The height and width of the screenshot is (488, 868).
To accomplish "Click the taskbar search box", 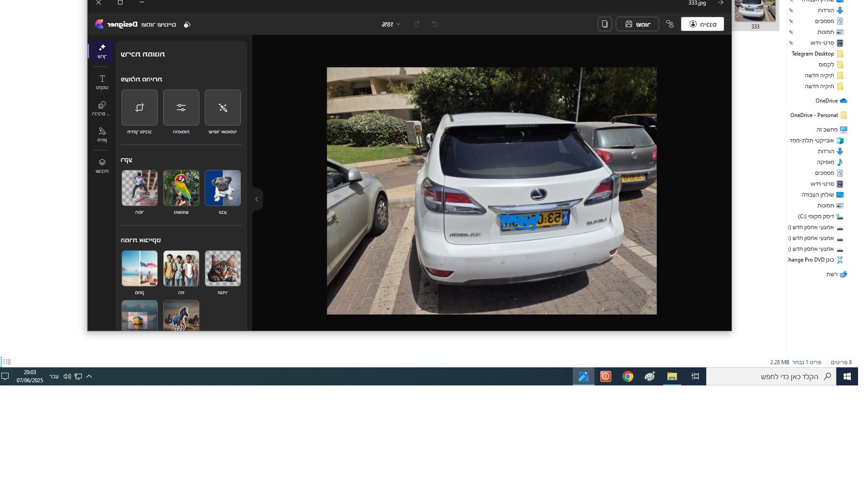I will coord(771,376).
